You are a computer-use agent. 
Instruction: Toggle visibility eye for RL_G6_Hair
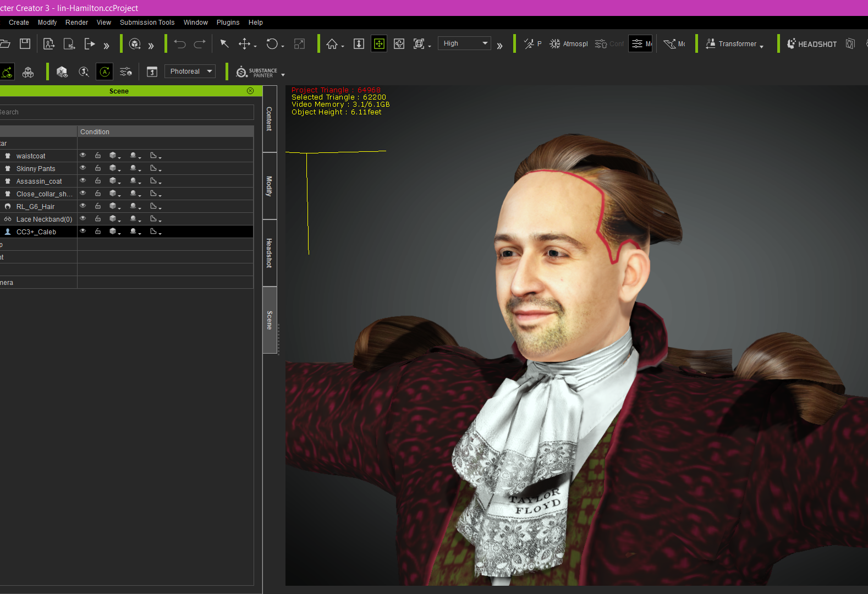(x=83, y=206)
